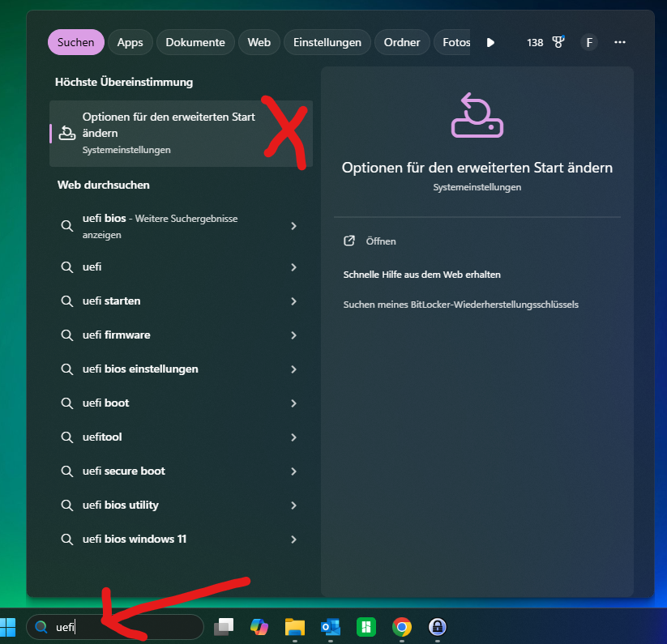The width and height of the screenshot is (667, 644).
Task: Select the 'uefi bios' web search suggestion
Action: tap(182, 226)
